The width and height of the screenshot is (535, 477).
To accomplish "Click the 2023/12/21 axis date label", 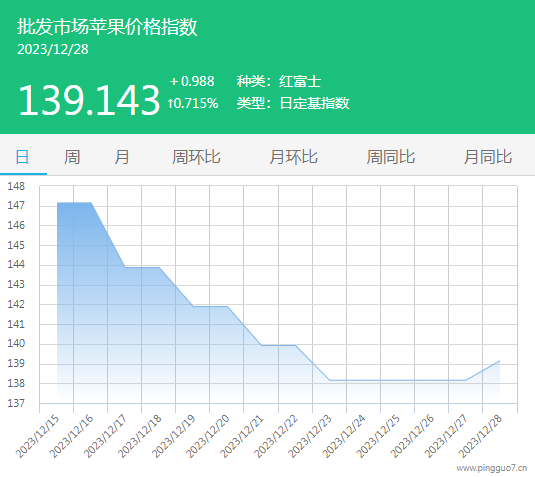I will click(242, 436).
